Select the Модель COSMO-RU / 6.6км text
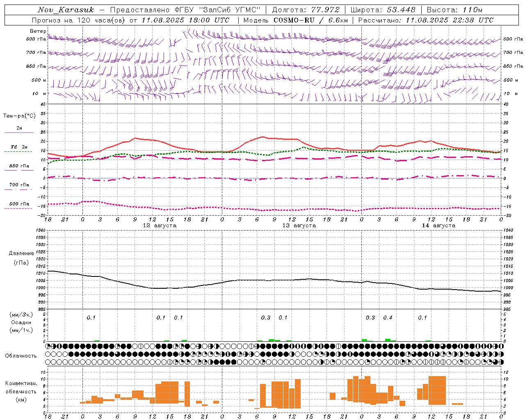The height and width of the screenshot is (420, 525). [296, 20]
